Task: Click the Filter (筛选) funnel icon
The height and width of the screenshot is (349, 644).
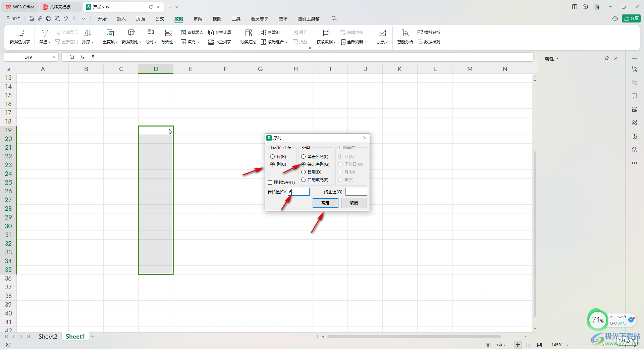Action: 45,33
